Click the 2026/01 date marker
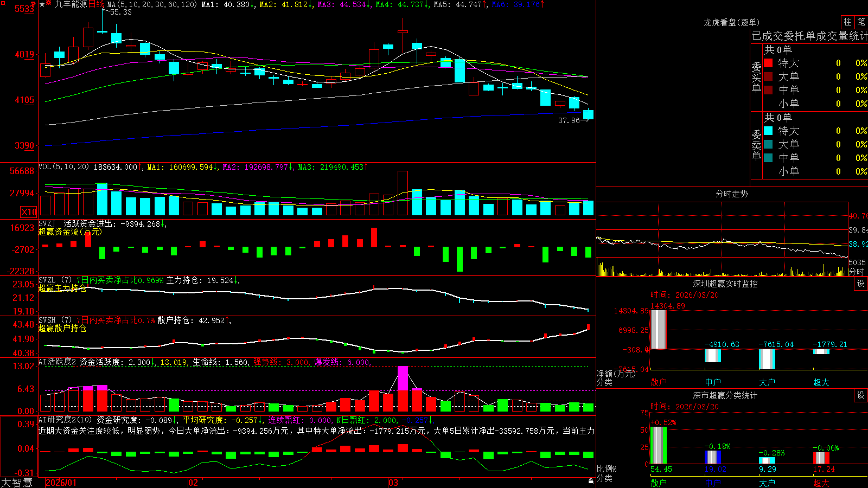Screen dimensions: 868x488 coord(61,483)
